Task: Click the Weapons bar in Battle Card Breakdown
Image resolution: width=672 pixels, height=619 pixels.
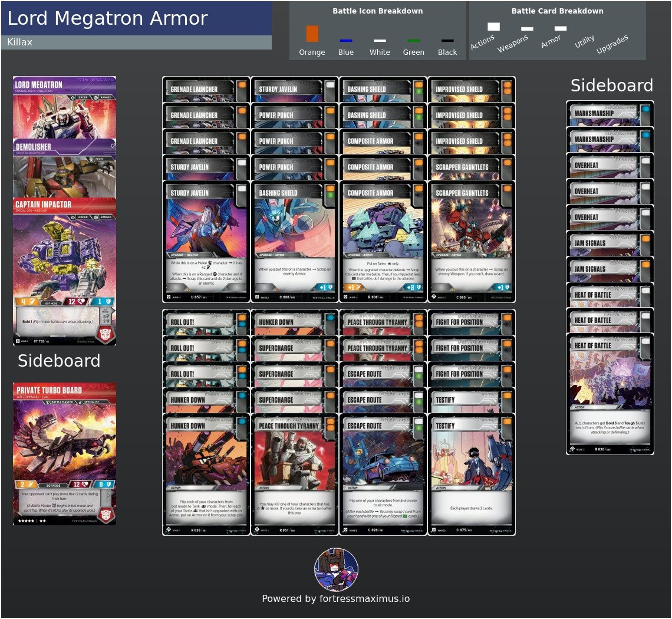Action: point(527,29)
